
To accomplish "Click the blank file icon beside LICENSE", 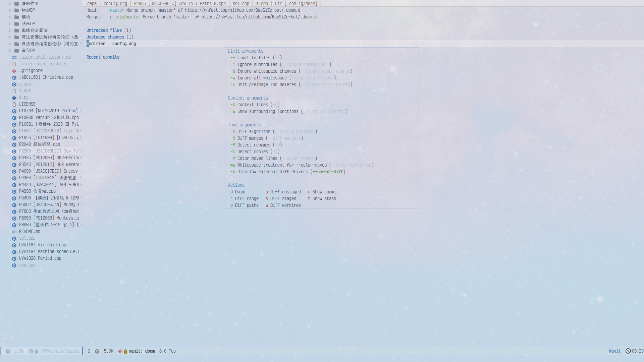I will (14, 104).
